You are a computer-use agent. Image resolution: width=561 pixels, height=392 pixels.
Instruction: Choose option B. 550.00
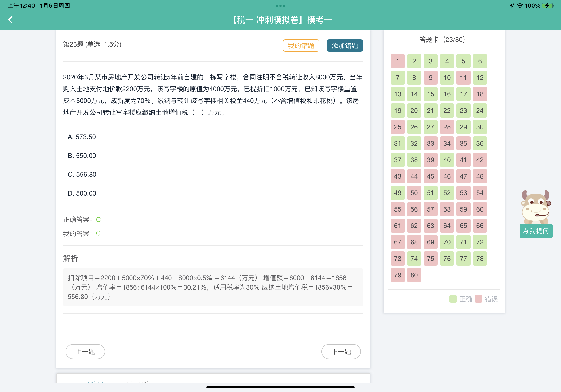82,156
